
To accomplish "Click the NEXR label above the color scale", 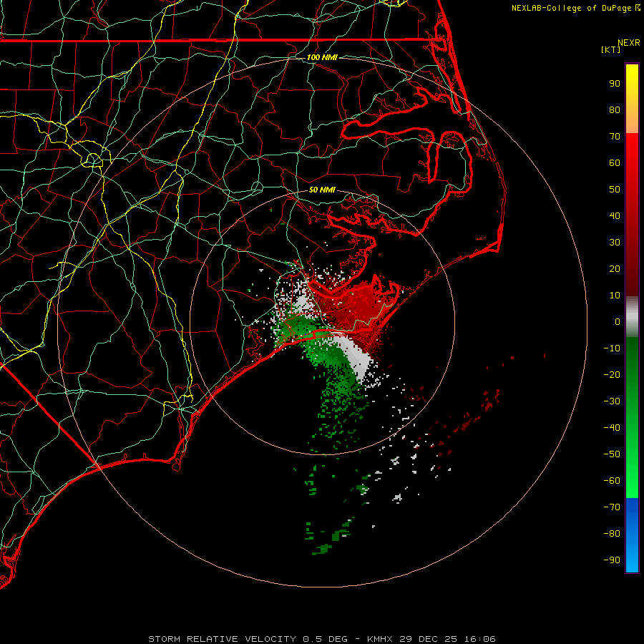I will click(x=629, y=43).
